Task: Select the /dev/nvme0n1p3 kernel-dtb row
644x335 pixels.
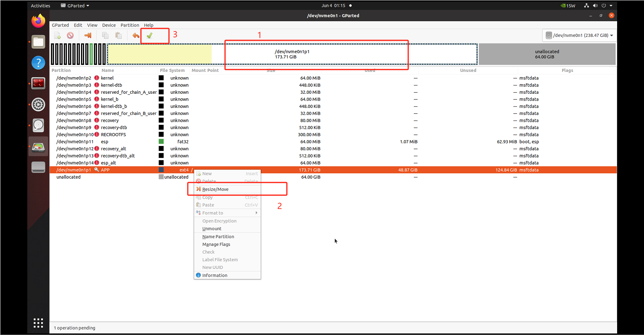Action: (x=333, y=85)
